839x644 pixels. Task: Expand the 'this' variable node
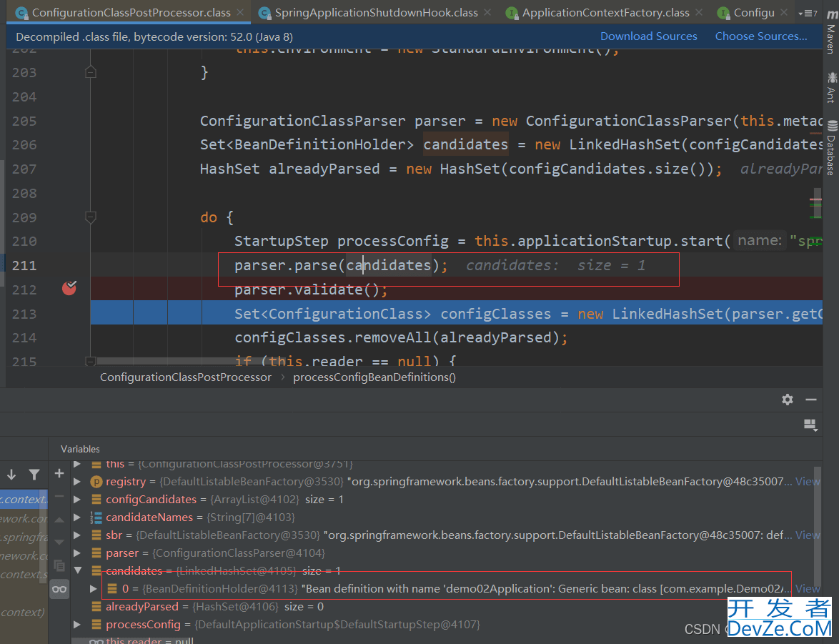pos(77,464)
